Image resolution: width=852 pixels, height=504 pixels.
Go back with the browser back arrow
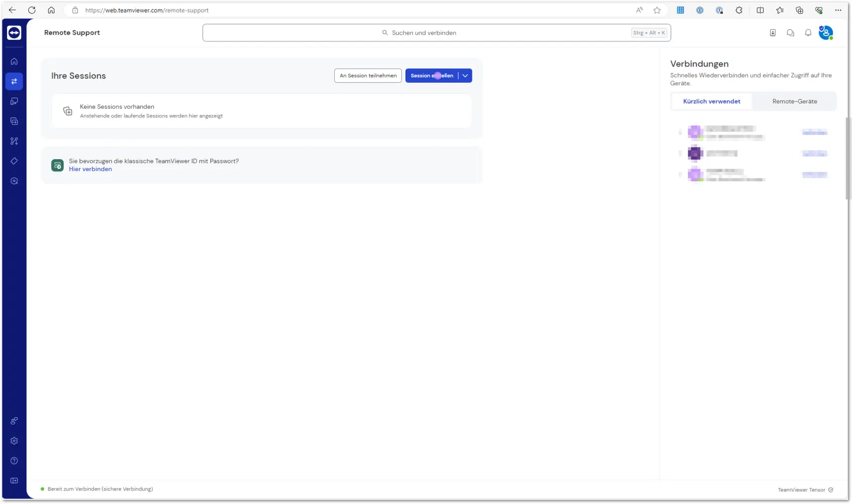12,10
